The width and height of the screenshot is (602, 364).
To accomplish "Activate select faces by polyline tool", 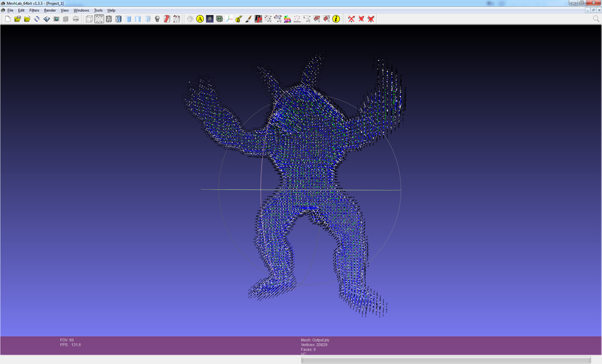I will coord(326,19).
